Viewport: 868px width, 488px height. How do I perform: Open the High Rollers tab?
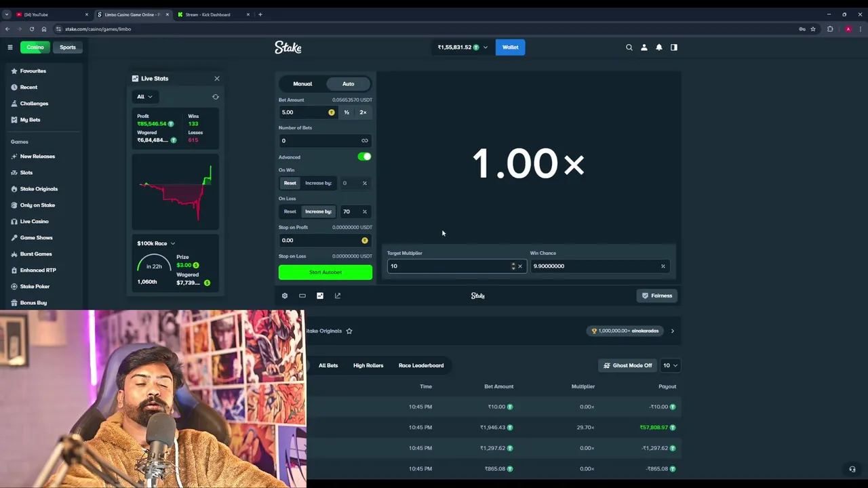(368, 365)
